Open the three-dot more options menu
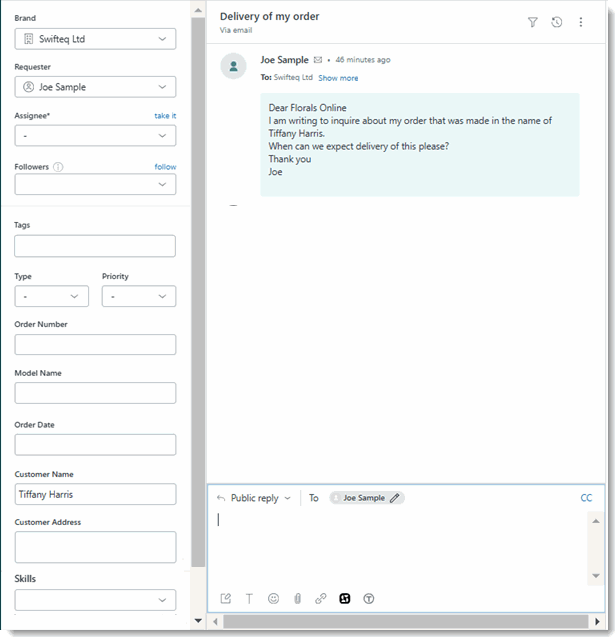615x637 pixels. coord(581,22)
